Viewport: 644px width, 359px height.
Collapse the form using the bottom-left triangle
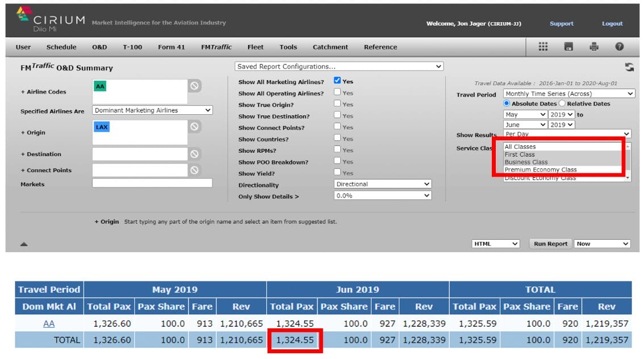24,244
